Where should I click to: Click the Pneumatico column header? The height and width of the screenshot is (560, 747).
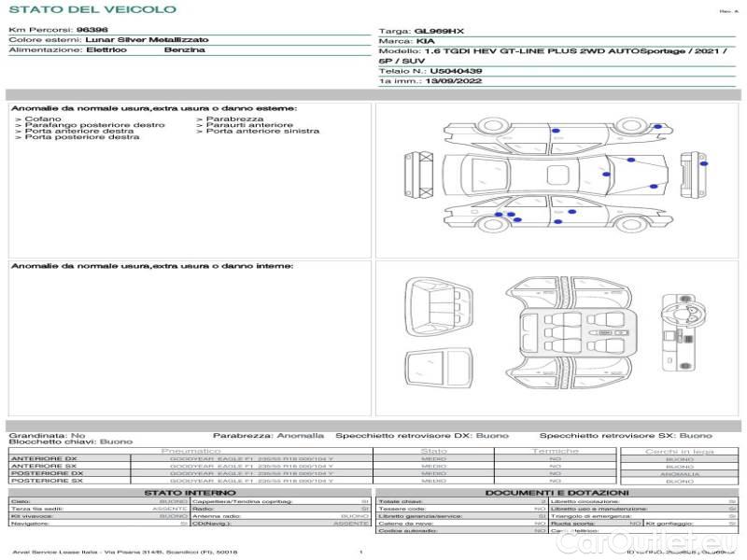[196, 451]
